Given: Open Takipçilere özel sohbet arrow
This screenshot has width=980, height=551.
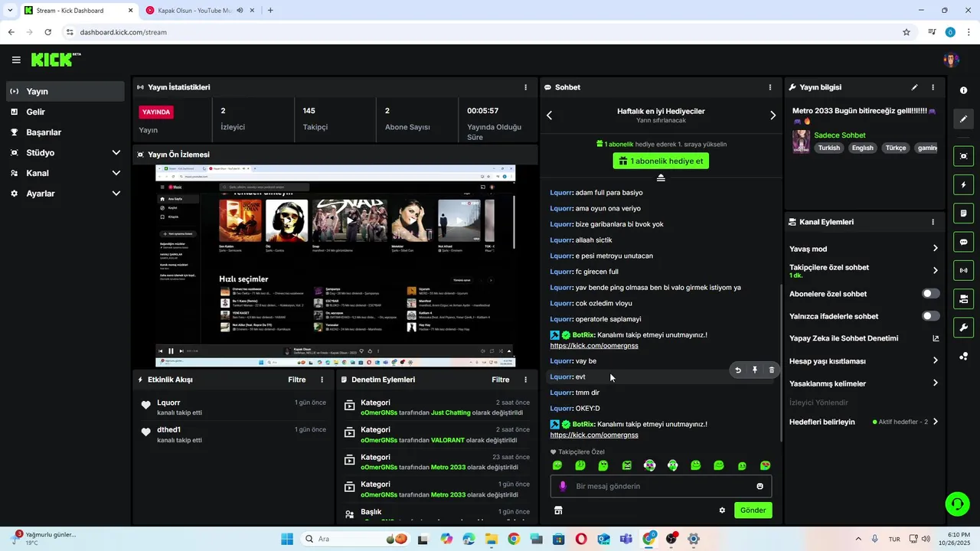Looking at the screenshot, I should tap(935, 270).
